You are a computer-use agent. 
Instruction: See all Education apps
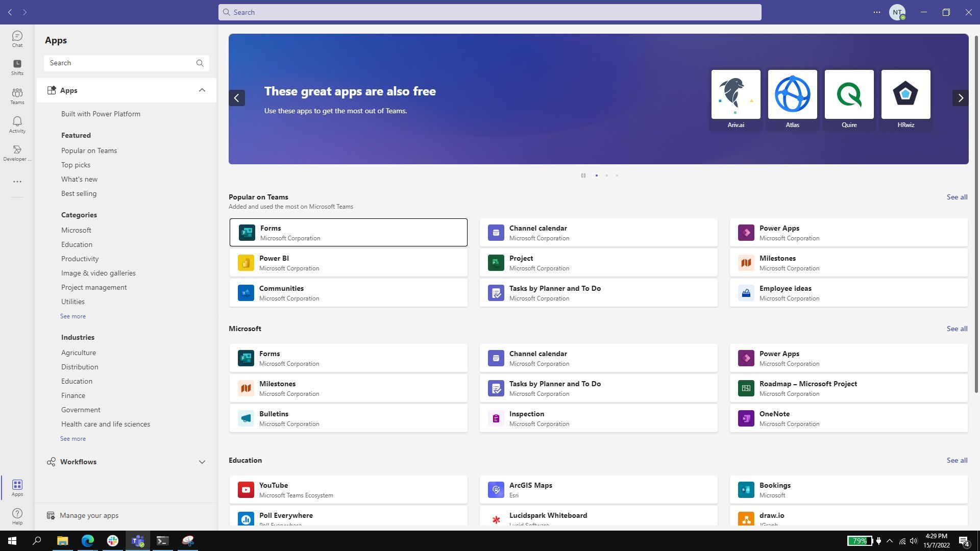[957, 460]
